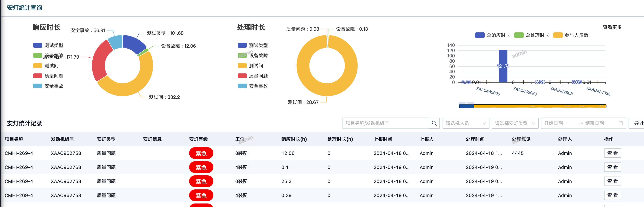Toggle 安全事故 legend in 处理时长 chart
The image size is (644, 207).
(x=253, y=86)
